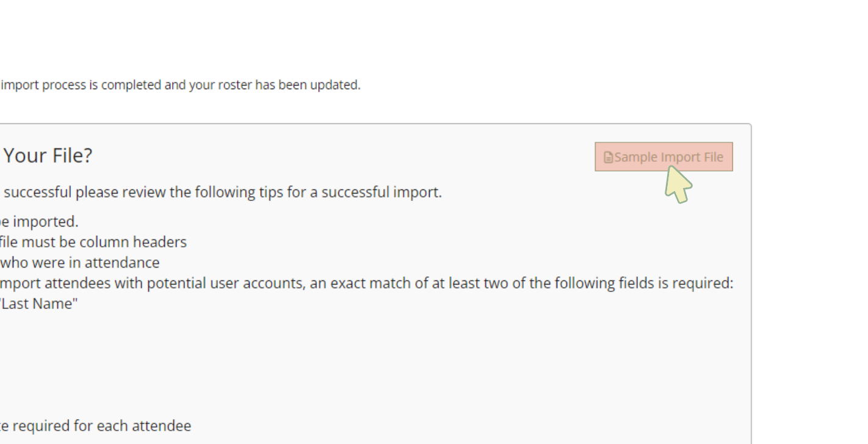Screen dimensions: 868x444
Task: Click the "Last Name" field label
Action: click(39, 304)
